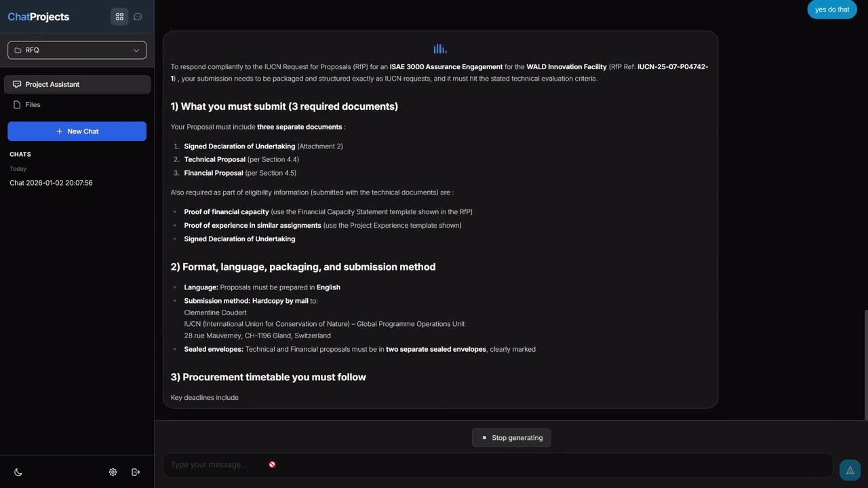Screen dimensions: 868x488
Task: Click the chevron arrow on RFQ selector
Action: coord(136,50)
